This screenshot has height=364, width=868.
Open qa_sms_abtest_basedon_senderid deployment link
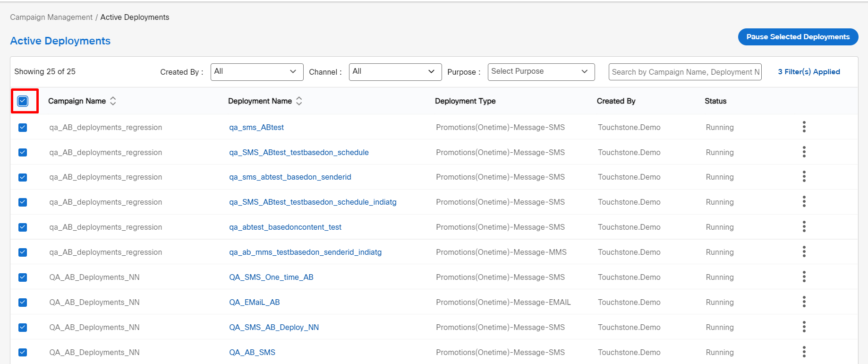[x=290, y=177]
